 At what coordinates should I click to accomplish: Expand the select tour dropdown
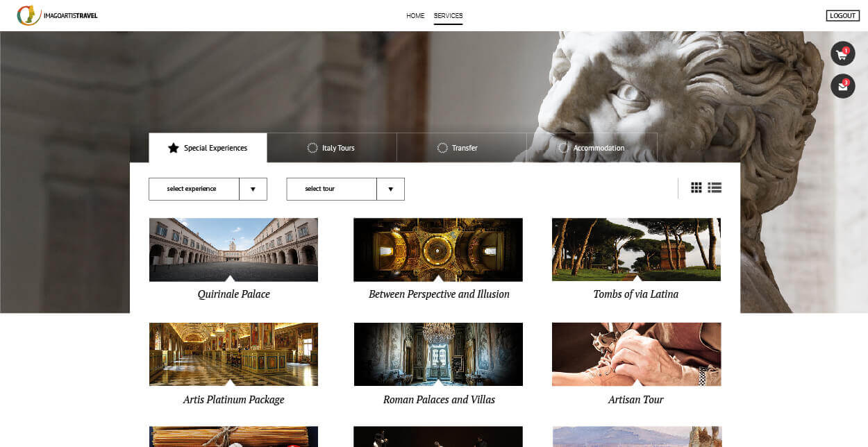[331, 189]
